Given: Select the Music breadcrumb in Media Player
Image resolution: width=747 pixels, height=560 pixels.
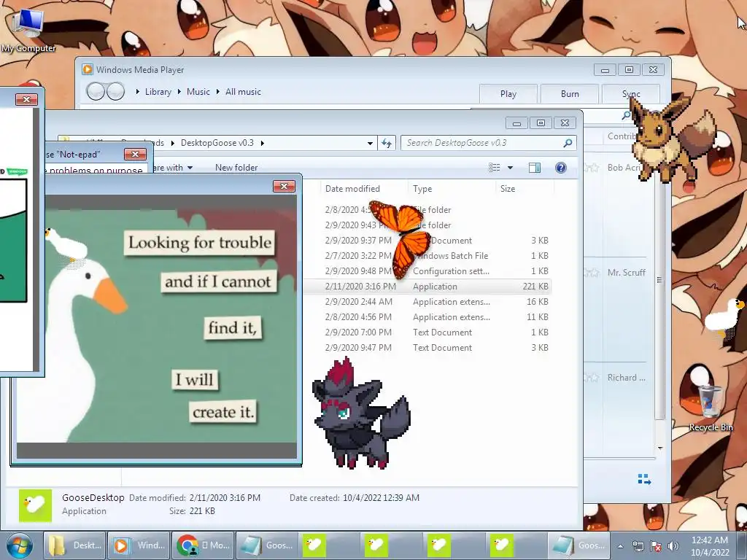Looking at the screenshot, I should pyautogui.click(x=198, y=91).
